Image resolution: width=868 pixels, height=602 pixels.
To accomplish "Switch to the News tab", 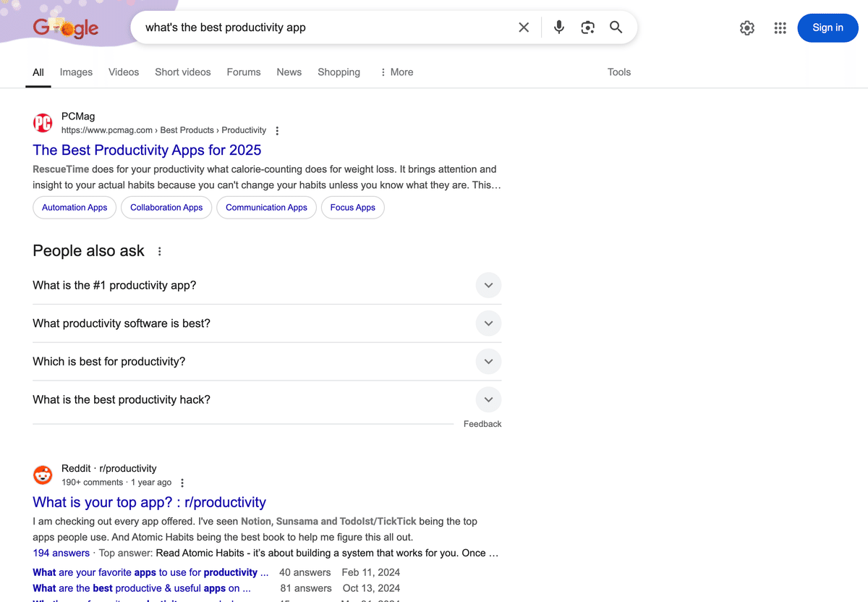I will pos(289,72).
